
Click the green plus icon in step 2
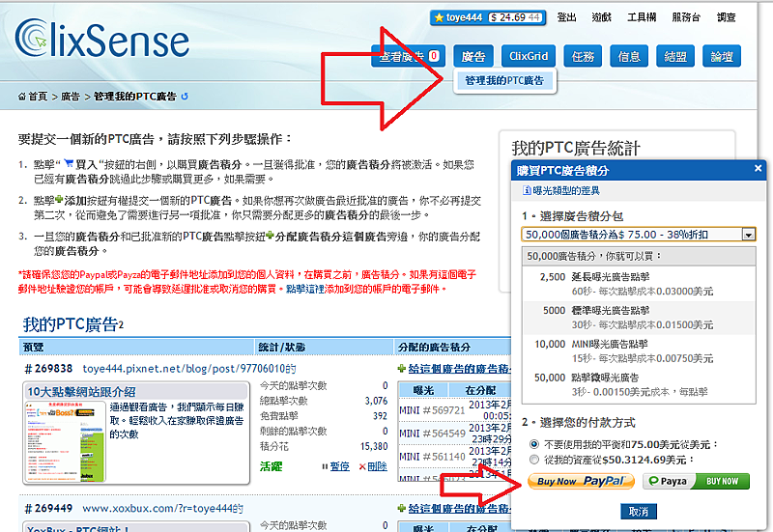click(59, 200)
